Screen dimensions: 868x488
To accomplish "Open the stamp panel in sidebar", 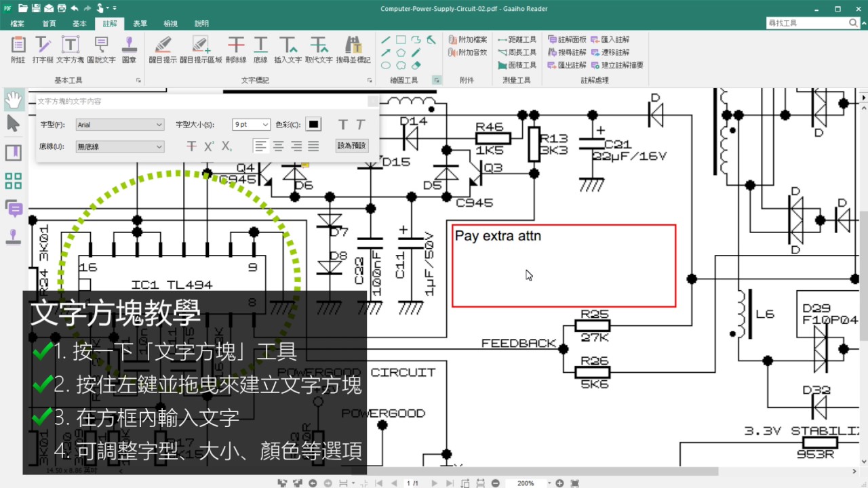I will [x=13, y=237].
